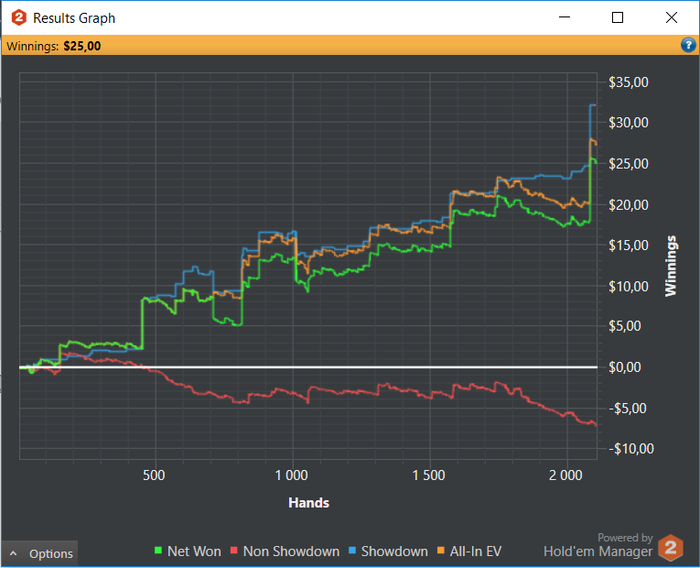Click the 2 000 hands axis label

pos(565,475)
